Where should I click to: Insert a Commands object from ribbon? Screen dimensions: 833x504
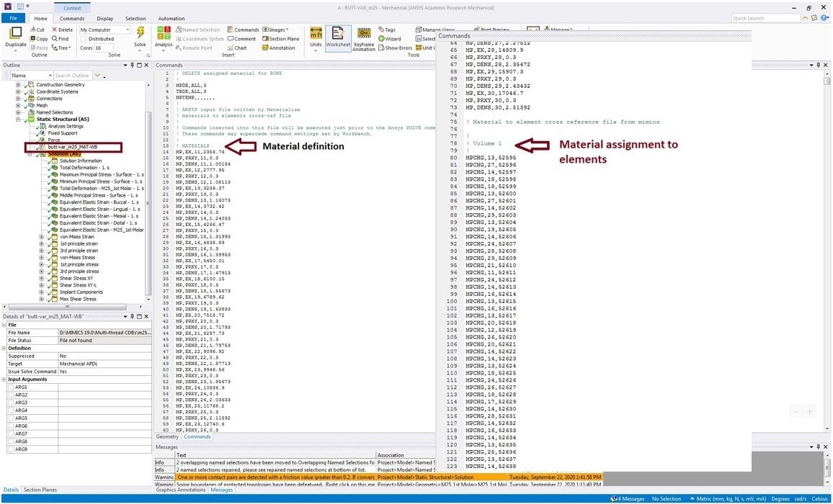pyautogui.click(x=243, y=30)
